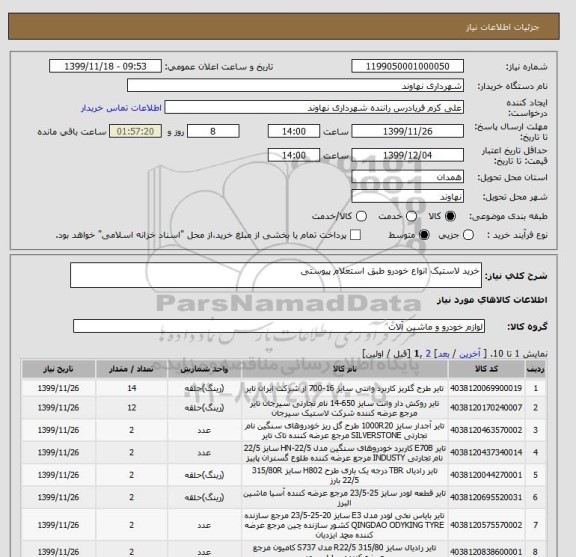Select the کالا/خدمت radio button
576x557 pixels.
pos(361,216)
